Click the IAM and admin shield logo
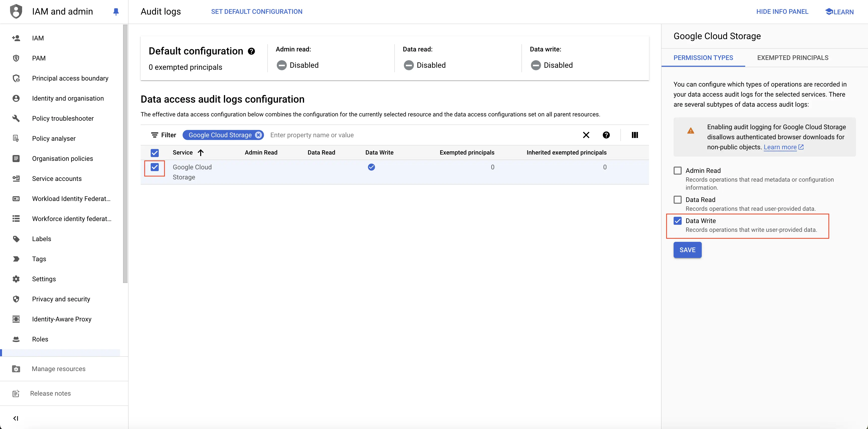Viewport: 868px width, 429px height. 16,12
